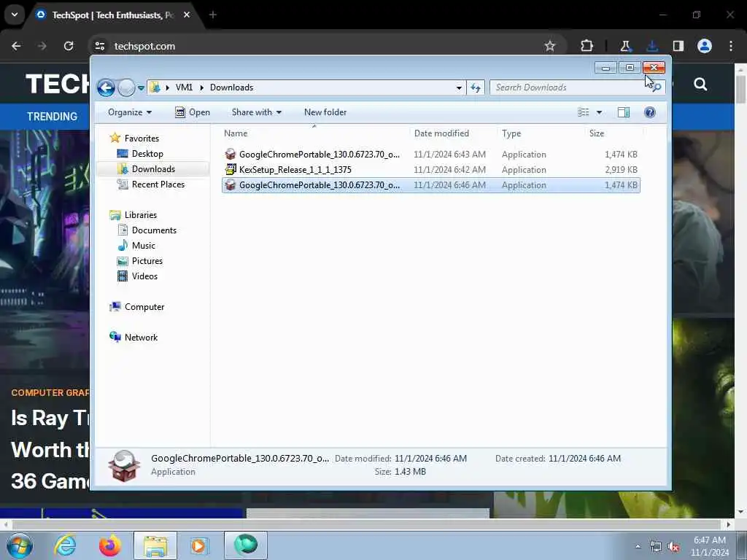Open Chrome downloads icon
The image size is (747, 560).
(x=652, y=46)
